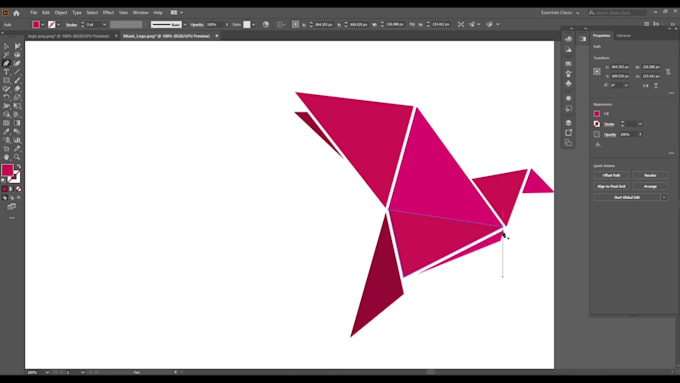Image resolution: width=680 pixels, height=383 pixels.
Task: Open the Recolor Artwork icon
Action: [266, 25]
